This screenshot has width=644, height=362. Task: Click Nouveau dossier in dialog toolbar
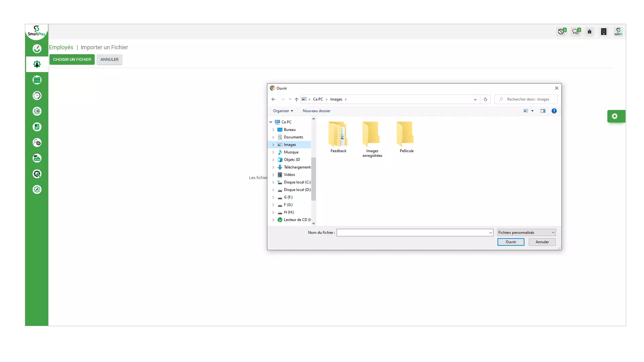(x=316, y=111)
